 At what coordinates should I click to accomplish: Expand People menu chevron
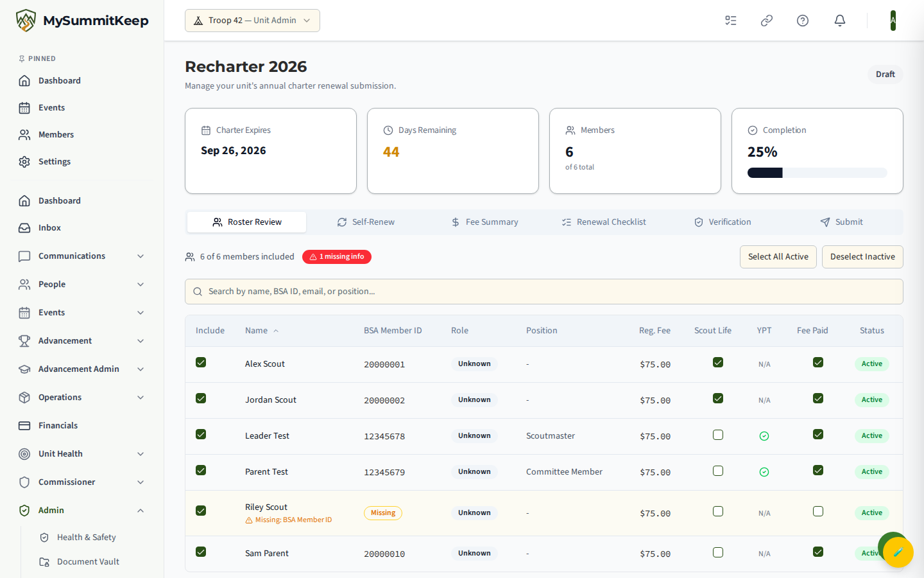141,285
